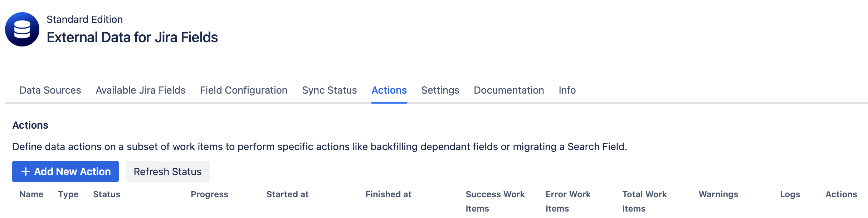868x218 pixels.
Task: Select the currently active Actions tab
Action: 389,90
